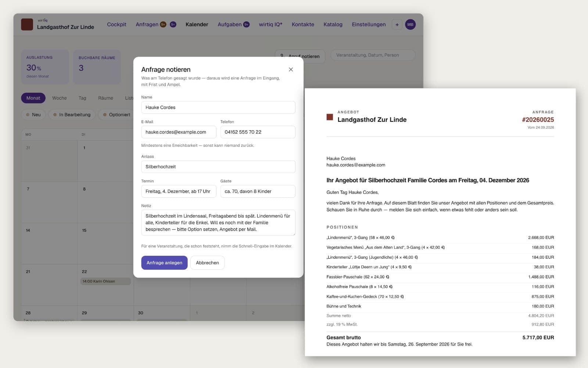Click into the Notiz text area
The image size is (588, 368).
[x=218, y=223]
